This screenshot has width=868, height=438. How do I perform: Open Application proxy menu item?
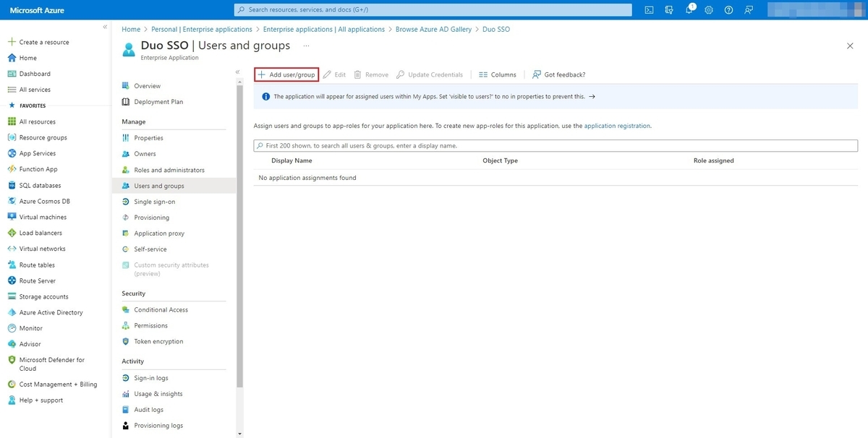coord(159,233)
